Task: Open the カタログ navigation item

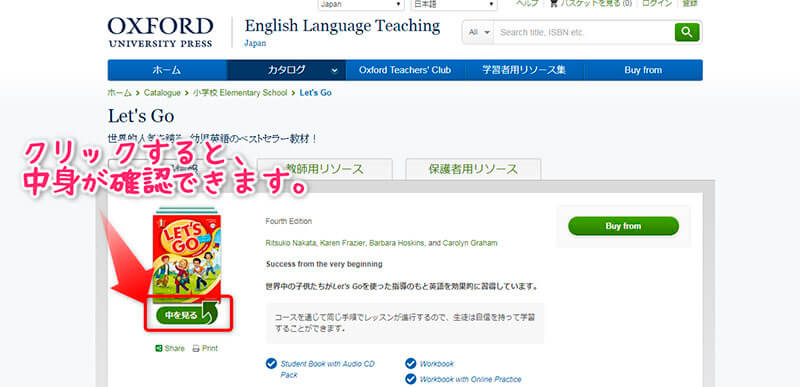Action: coord(286,70)
